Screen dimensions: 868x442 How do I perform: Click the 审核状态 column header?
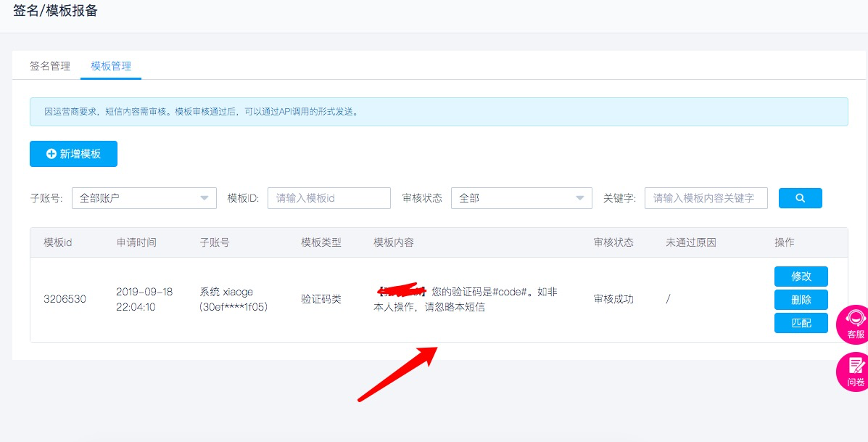pos(613,242)
